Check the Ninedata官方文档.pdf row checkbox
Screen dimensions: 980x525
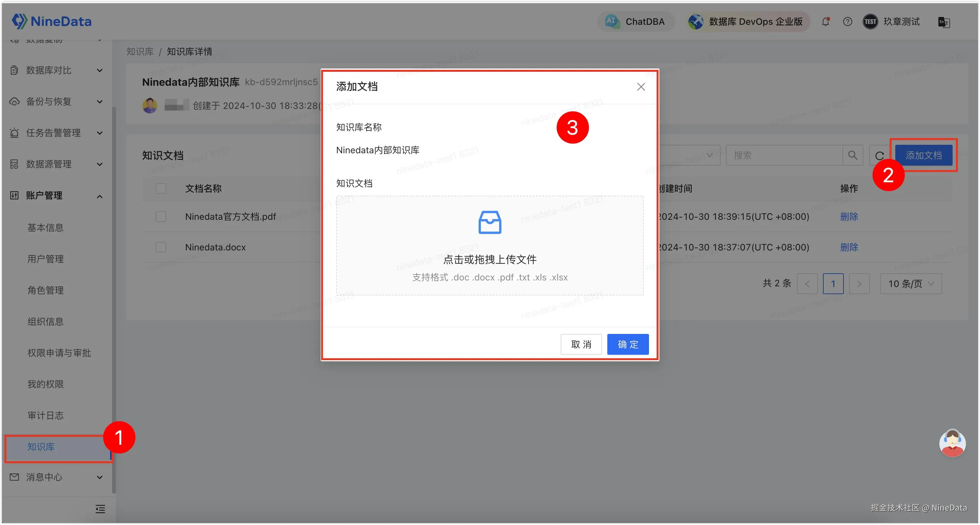[x=161, y=217]
